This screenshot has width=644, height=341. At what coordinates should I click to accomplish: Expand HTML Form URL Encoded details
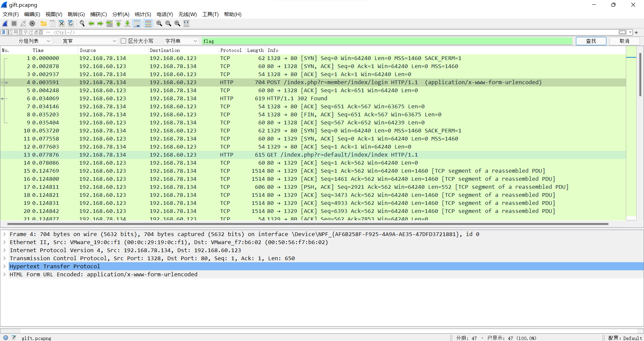coord(4,275)
